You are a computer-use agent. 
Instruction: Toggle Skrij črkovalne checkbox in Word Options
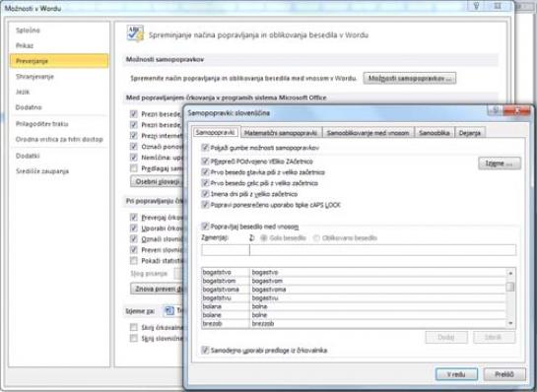[134, 327]
